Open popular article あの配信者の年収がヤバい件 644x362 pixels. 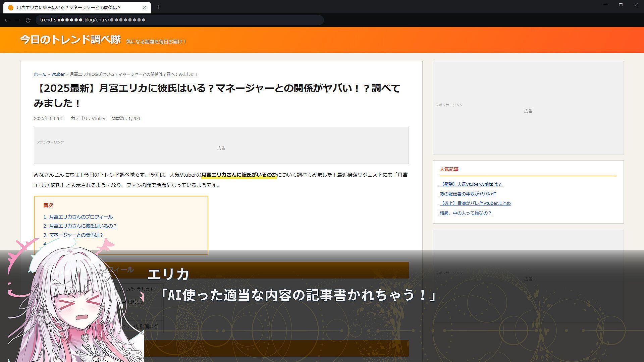coord(468,194)
